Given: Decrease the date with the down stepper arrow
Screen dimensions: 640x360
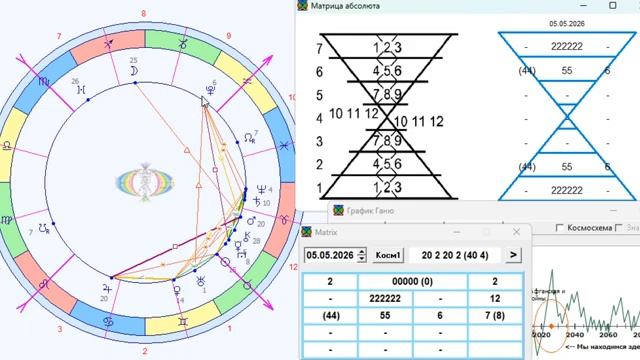Looking at the screenshot, I should (362, 259).
